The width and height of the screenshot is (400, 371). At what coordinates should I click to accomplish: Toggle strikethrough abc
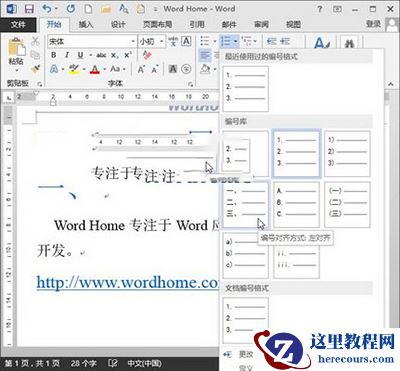click(x=101, y=55)
